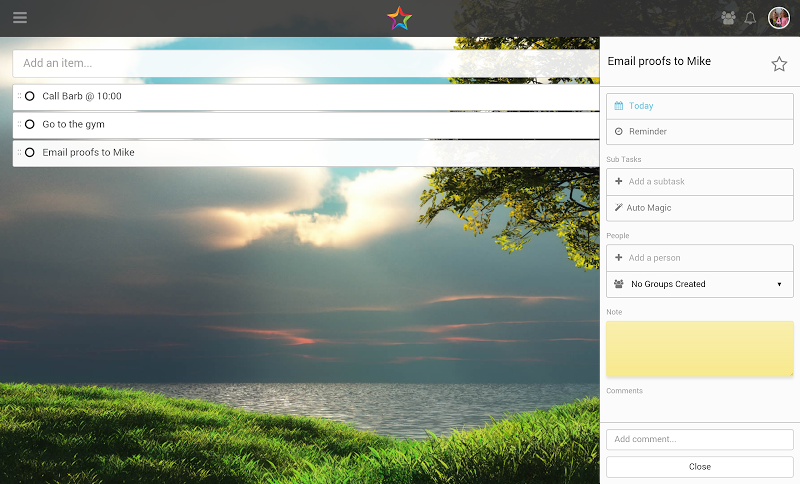Click the drag handle beside Call Barb
This screenshot has width=800, height=484.
(19, 96)
